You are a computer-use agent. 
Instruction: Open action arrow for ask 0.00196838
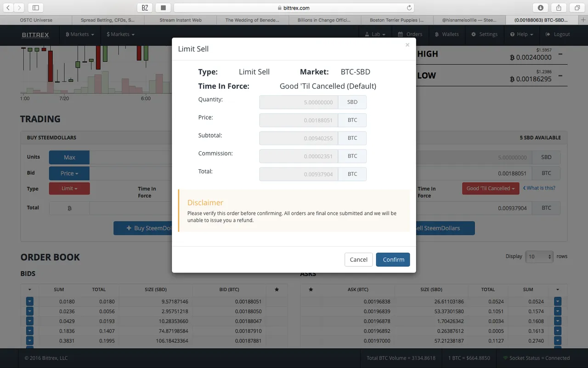click(558, 302)
